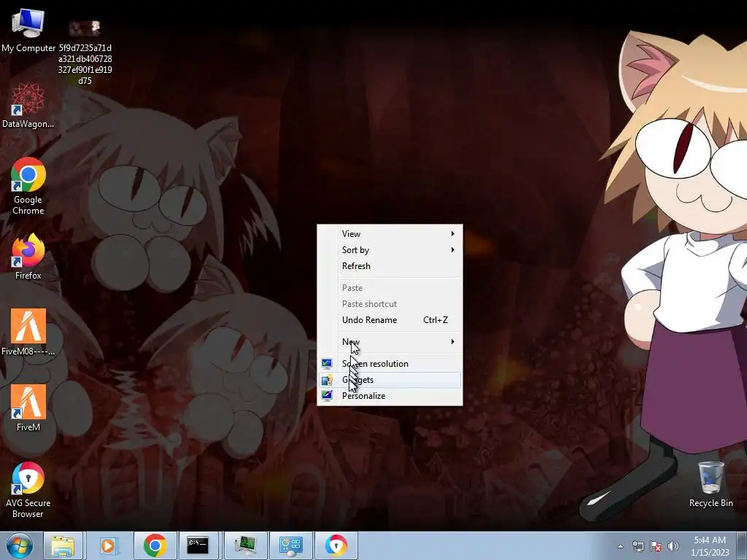Click the Gadgets icon in context menu
Screen dimensions: 747x560
coord(327,380)
